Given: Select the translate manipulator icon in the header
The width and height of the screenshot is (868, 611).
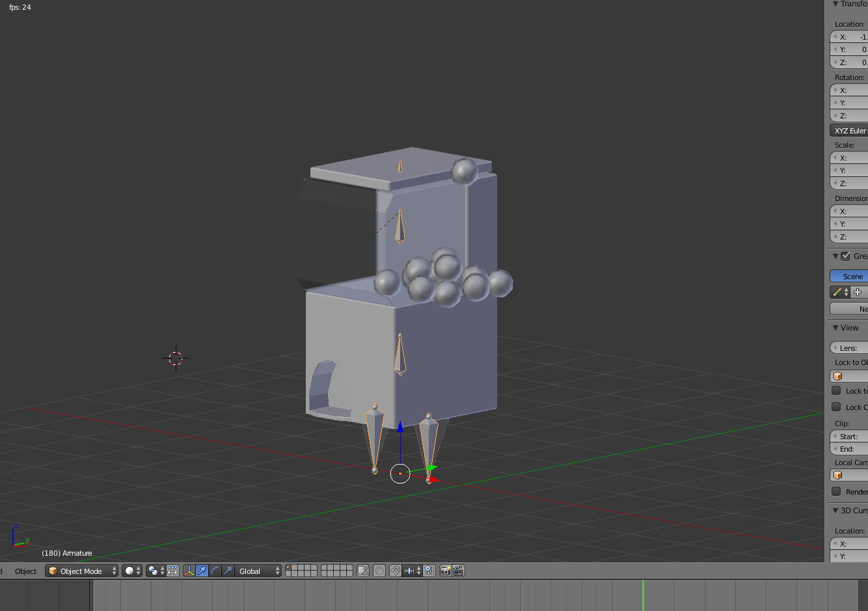Looking at the screenshot, I should tap(202, 571).
